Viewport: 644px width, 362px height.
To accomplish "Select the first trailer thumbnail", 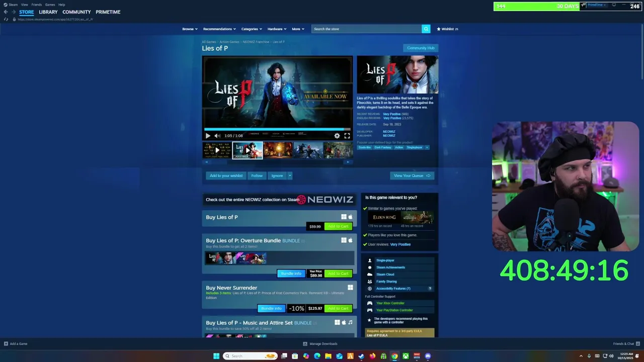I will tap(217, 150).
